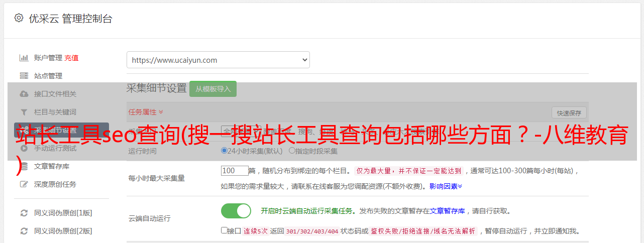Viewport: 644px width, 243px height.
Task: Open the 文章暂存库 link in the description
Action: (x=447, y=211)
